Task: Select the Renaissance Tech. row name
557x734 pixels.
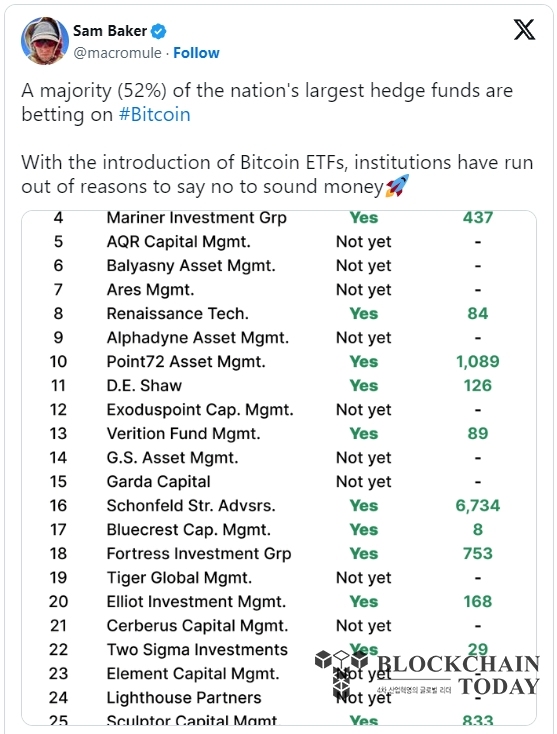Action: 177,314
